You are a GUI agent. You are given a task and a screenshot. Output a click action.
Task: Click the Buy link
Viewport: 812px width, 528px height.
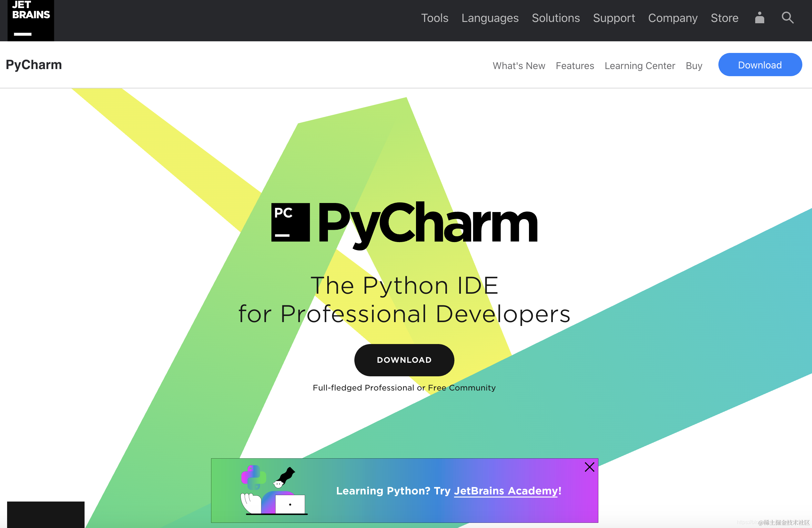(x=694, y=66)
